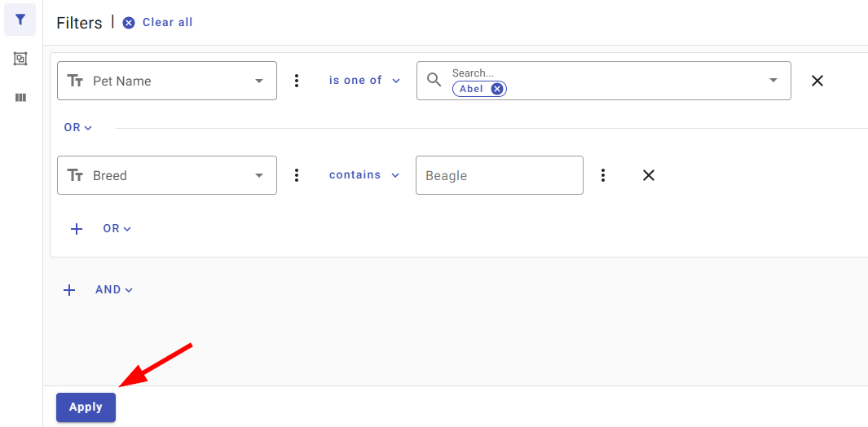Expand the Pet Name column dropdown

[166, 81]
